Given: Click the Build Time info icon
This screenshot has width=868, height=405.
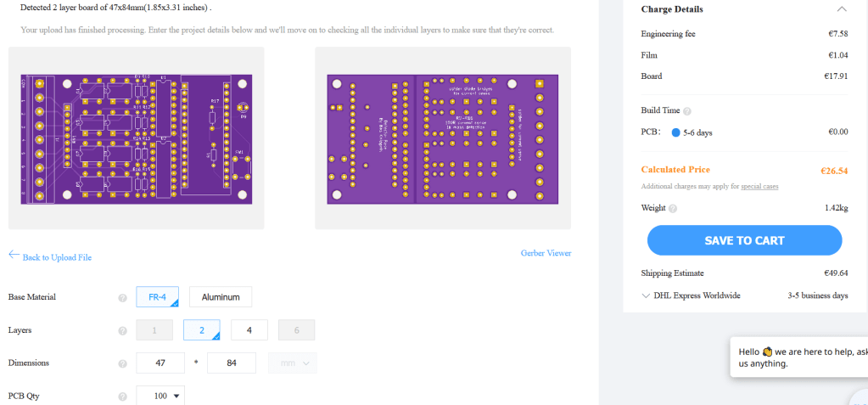Looking at the screenshot, I should point(687,111).
